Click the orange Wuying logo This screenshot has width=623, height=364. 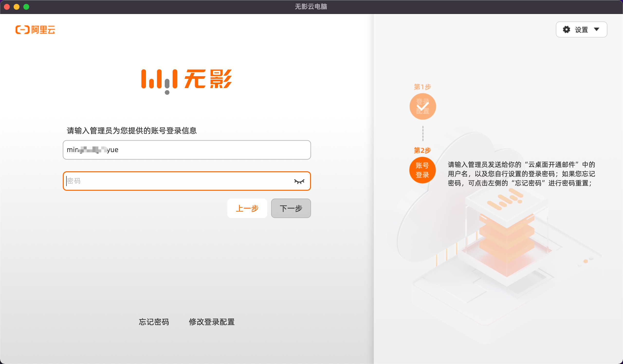[x=187, y=80]
